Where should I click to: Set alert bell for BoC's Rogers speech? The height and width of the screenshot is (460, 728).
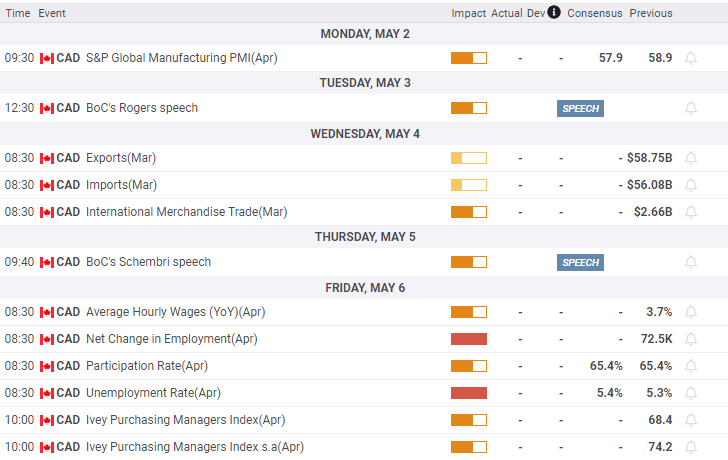[690, 108]
